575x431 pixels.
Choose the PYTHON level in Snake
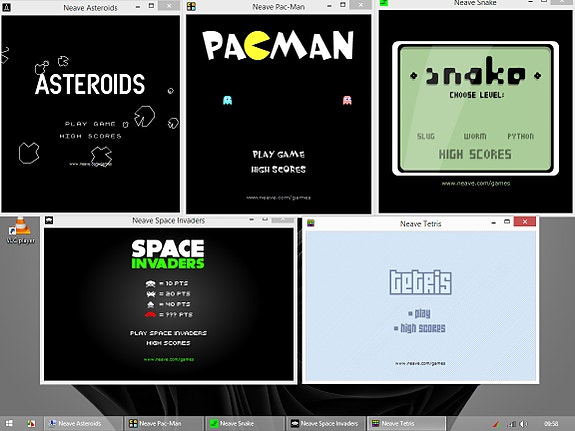tap(520, 136)
